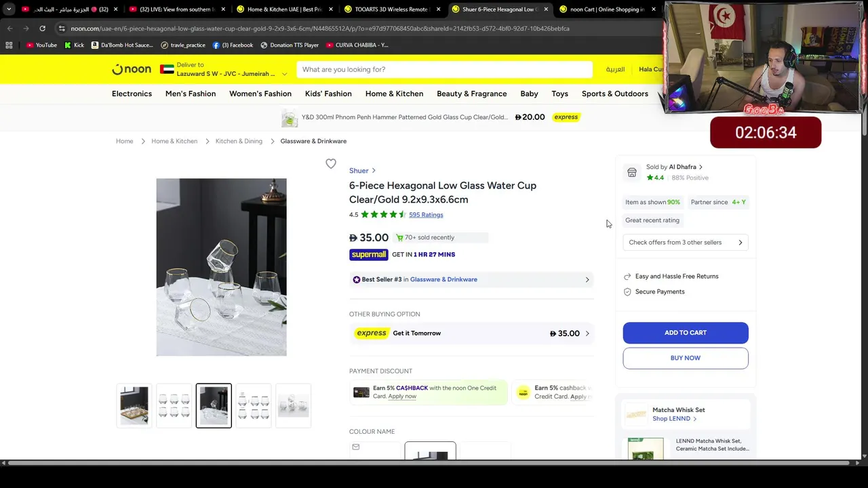Open the YouTube bookmark
The width and height of the screenshot is (868, 488).
pos(41,45)
